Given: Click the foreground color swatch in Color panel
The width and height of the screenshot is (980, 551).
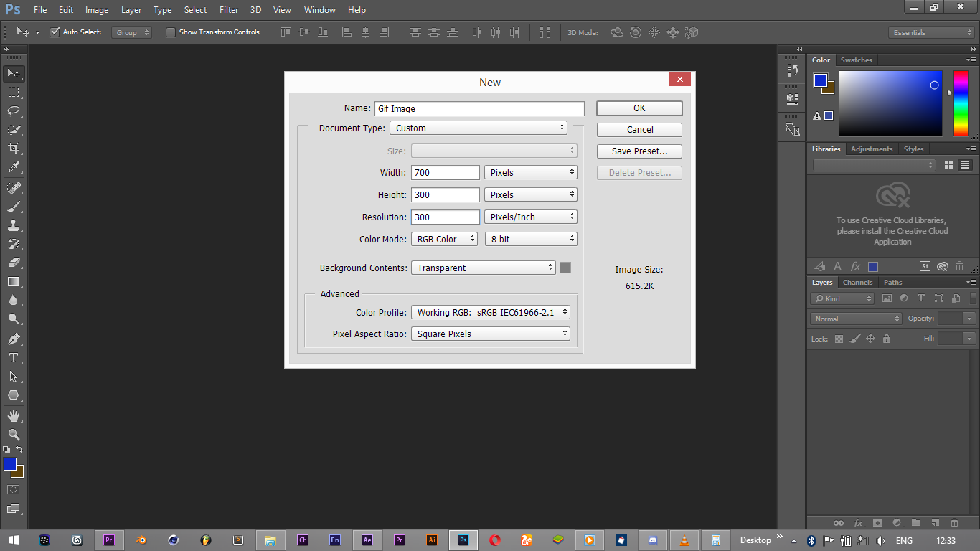Looking at the screenshot, I should pyautogui.click(x=821, y=80).
